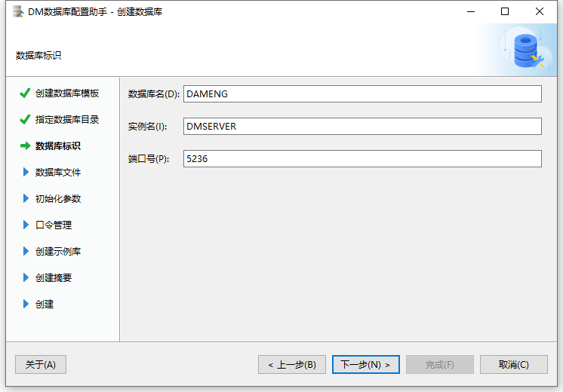This screenshot has width=563, height=392.
Task: Open the 关于(A) about dialog
Action: (41, 364)
